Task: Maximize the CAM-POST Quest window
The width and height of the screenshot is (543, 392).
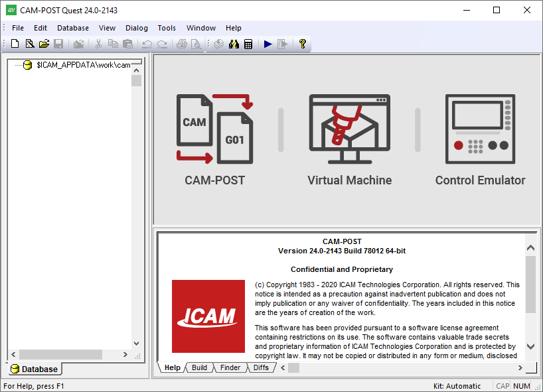Action: pyautogui.click(x=497, y=10)
